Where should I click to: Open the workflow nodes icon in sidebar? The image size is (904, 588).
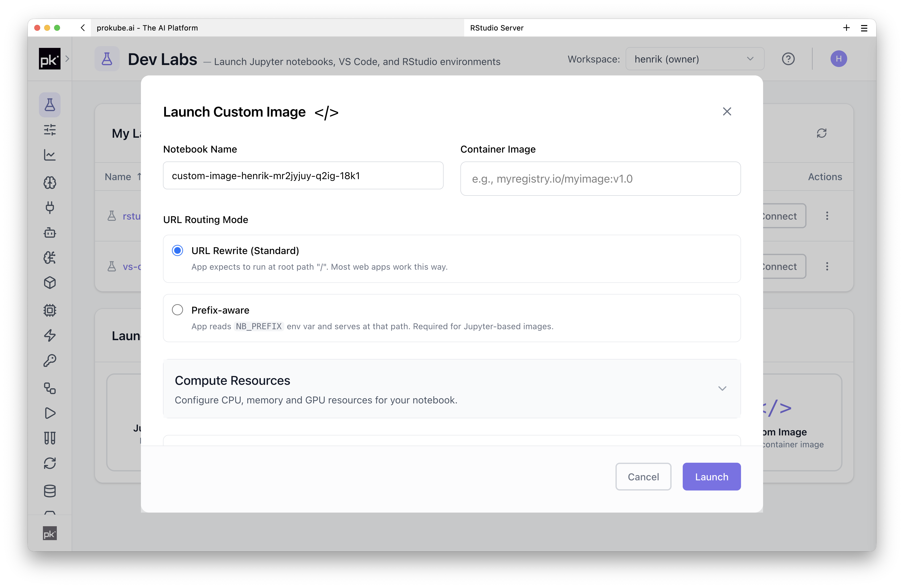(x=50, y=388)
